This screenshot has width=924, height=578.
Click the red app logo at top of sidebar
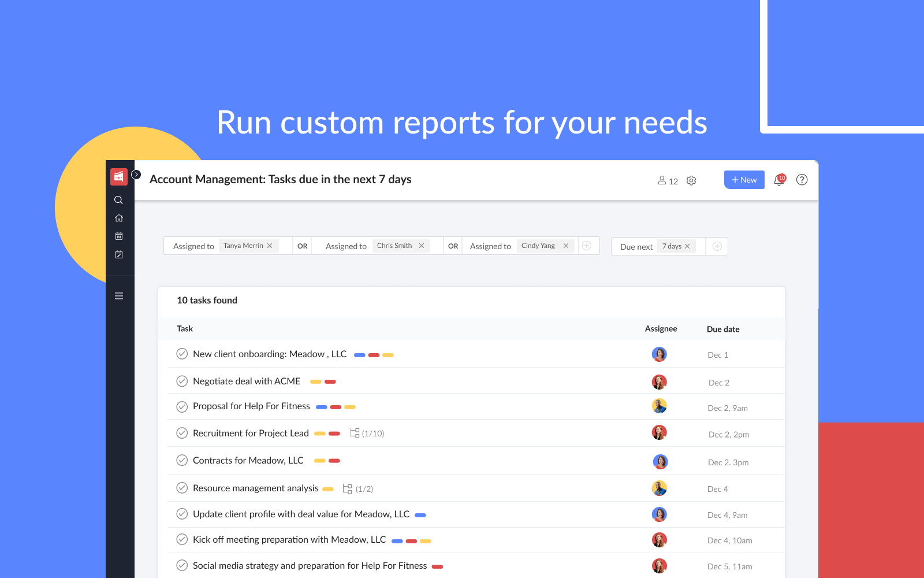coord(118,176)
